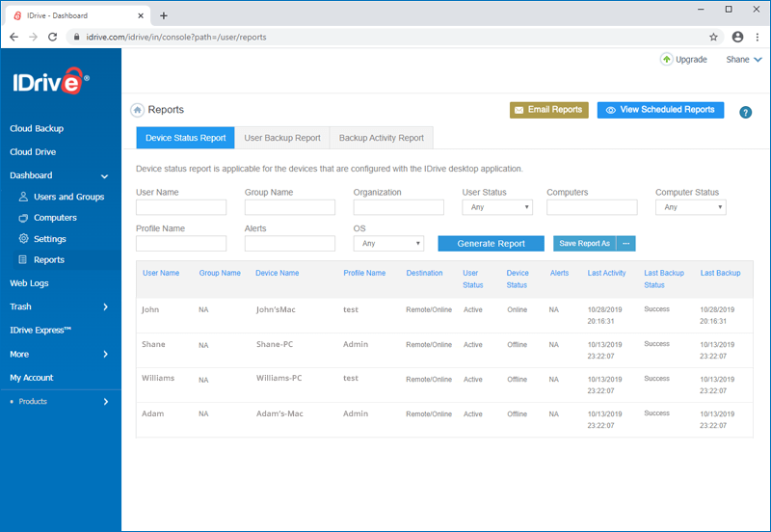Click the home icon beside Reports

[x=137, y=110]
